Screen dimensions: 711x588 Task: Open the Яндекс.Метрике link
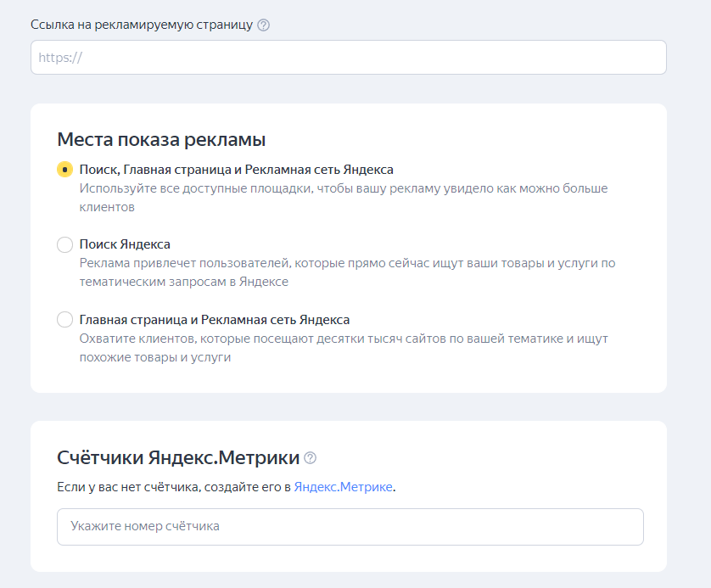coord(344,487)
